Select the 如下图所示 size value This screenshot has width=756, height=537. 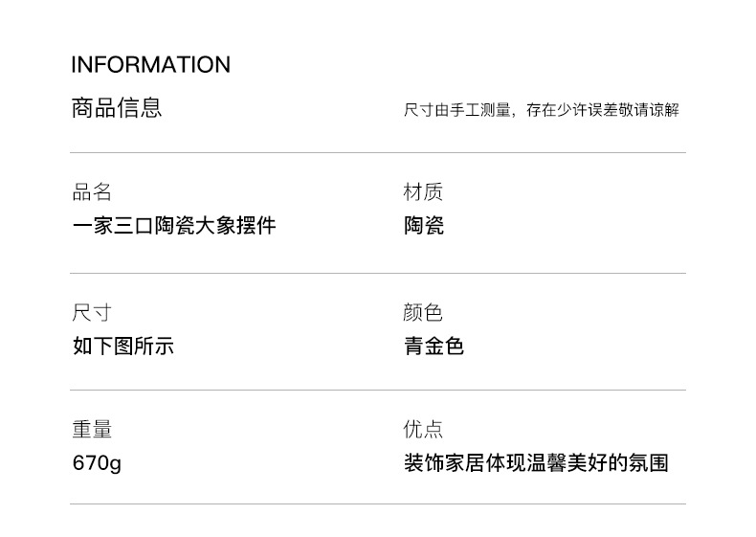point(122,346)
